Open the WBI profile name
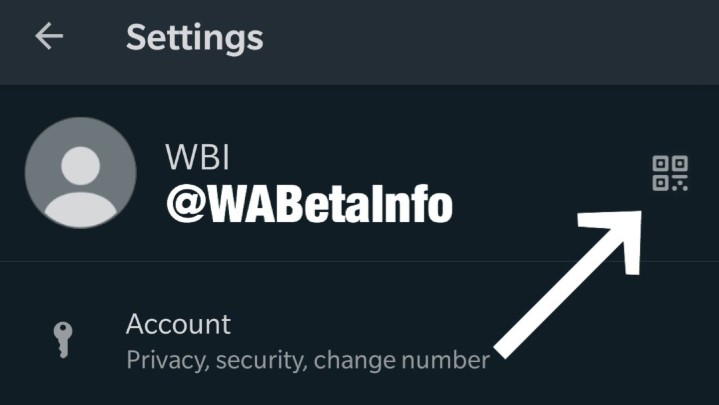This screenshot has height=405, width=719. [197, 157]
